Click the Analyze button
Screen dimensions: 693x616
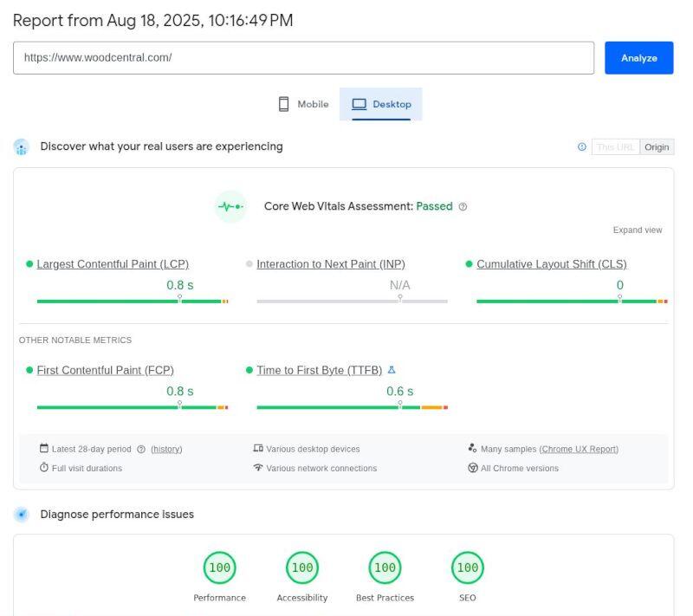(x=638, y=58)
